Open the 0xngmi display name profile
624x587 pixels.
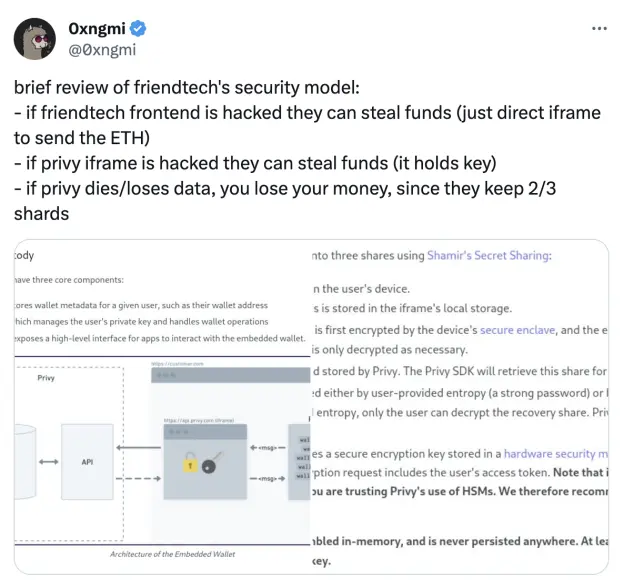point(97,28)
